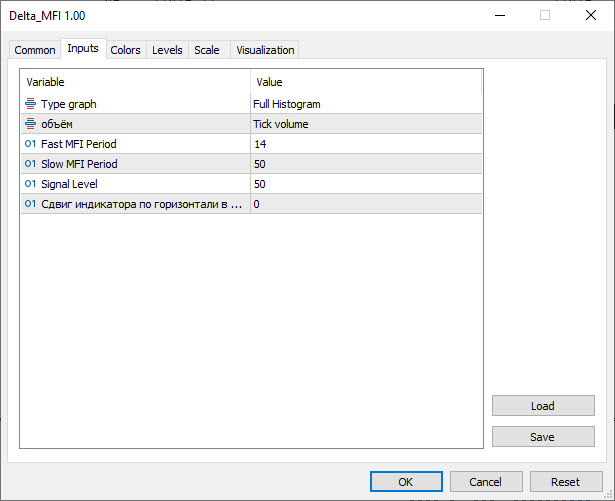Open the Tick volume value dropdown
Screen dimensions: 615x501
[366, 124]
